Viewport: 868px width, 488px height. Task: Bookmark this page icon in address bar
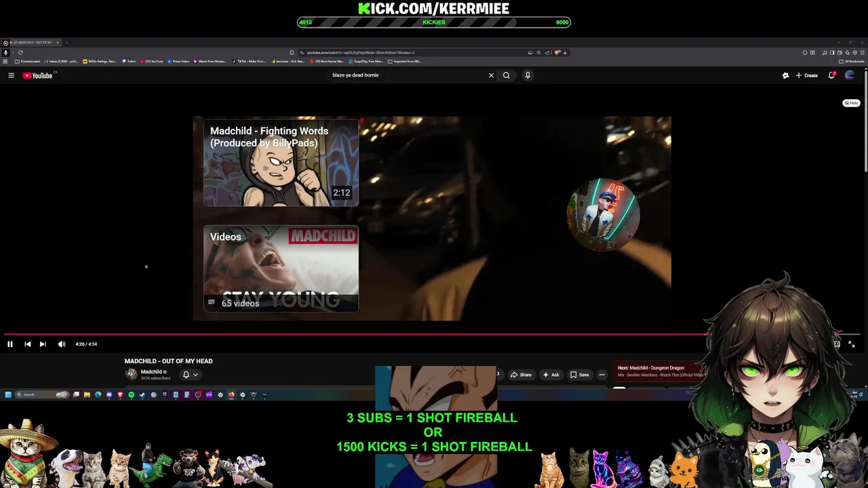292,52
